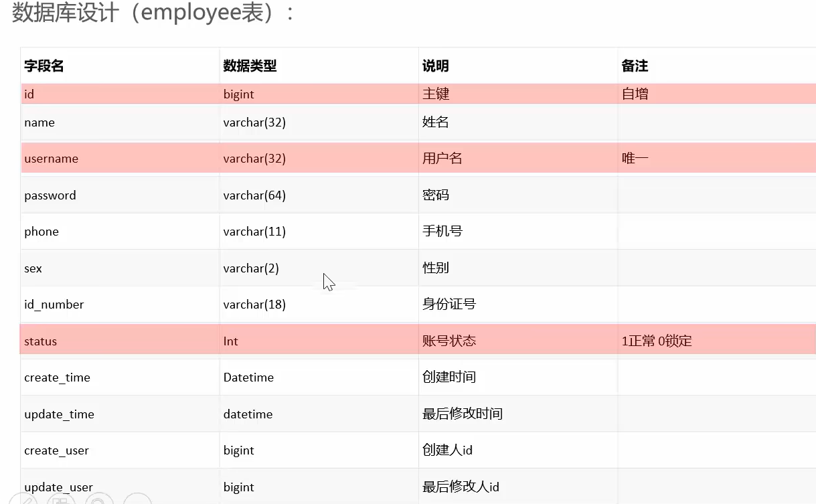Select the highlighted username field cell
This screenshot has width=816, height=504.
(x=51, y=159)
